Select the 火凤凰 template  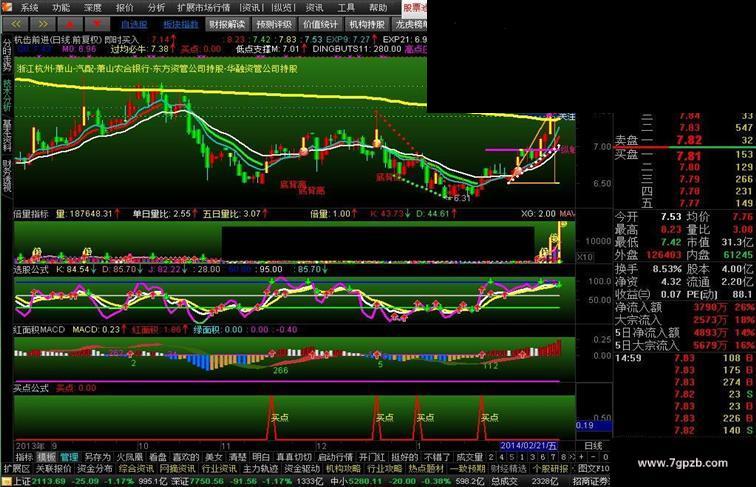pos(130,457)
